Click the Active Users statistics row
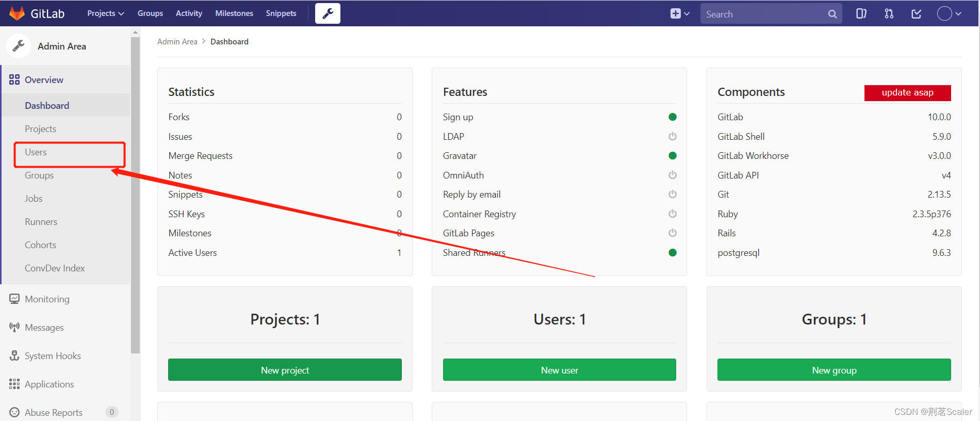This screenshot has height=421, width=980. [285, 252]
